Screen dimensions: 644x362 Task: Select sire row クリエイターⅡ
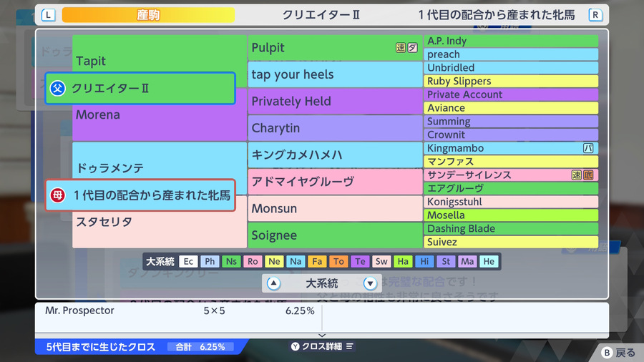point(140,88)
